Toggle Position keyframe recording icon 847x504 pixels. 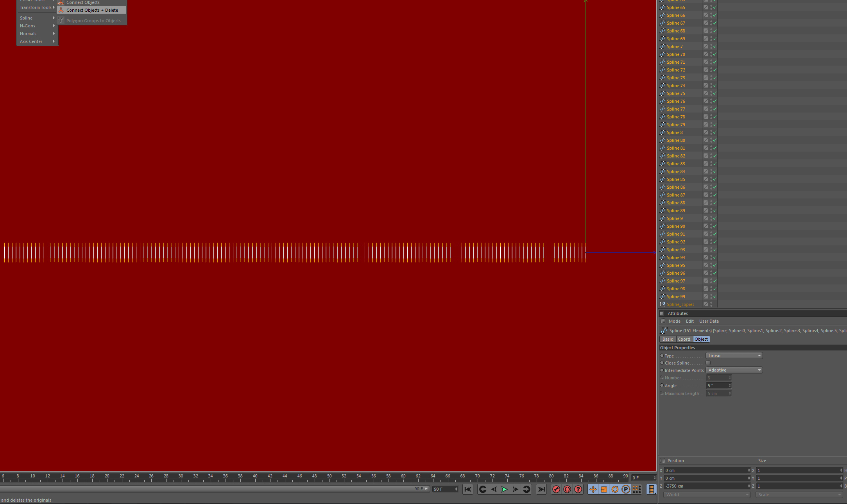pyautogui.click(x=593, y=489)
